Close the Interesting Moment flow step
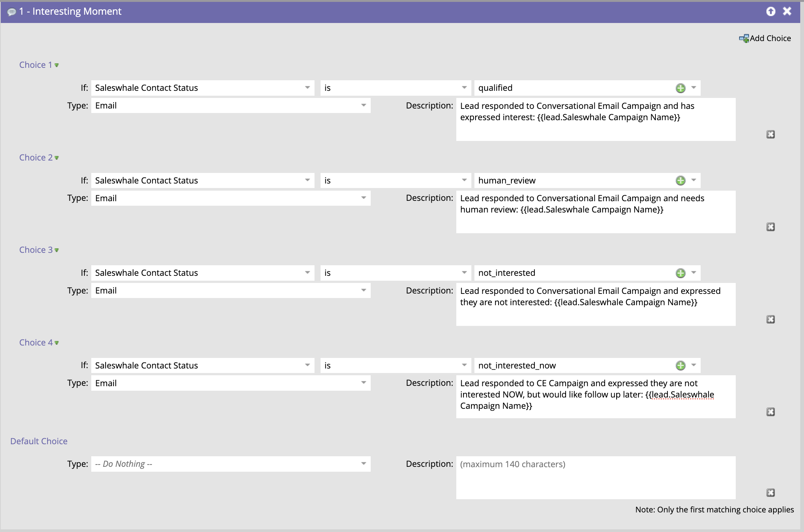804x532 pixels. [787, 11]
